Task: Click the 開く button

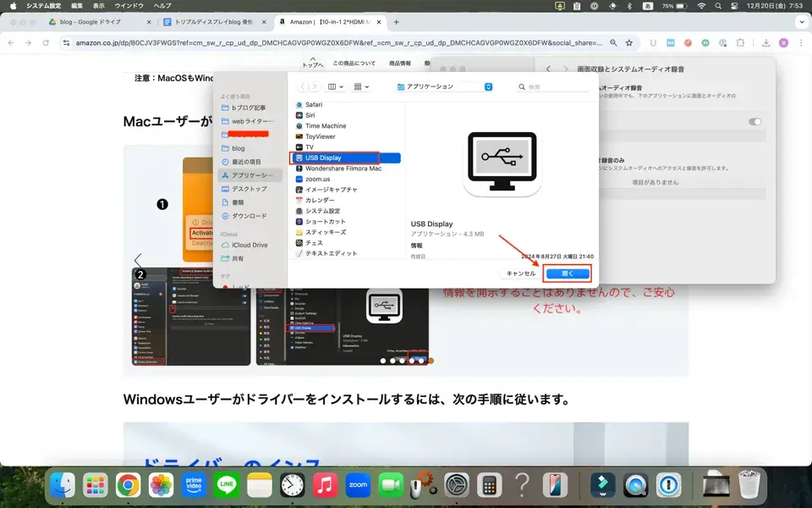Action: click(x=568, y=273)
